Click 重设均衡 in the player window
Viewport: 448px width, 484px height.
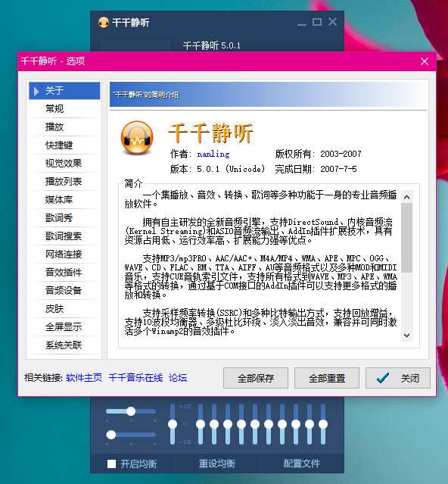(216, 464)
